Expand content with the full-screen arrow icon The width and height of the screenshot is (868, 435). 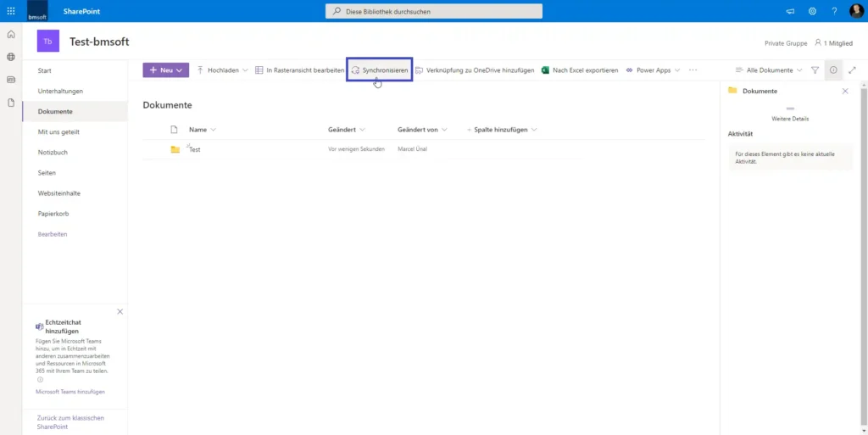(852, 70)
